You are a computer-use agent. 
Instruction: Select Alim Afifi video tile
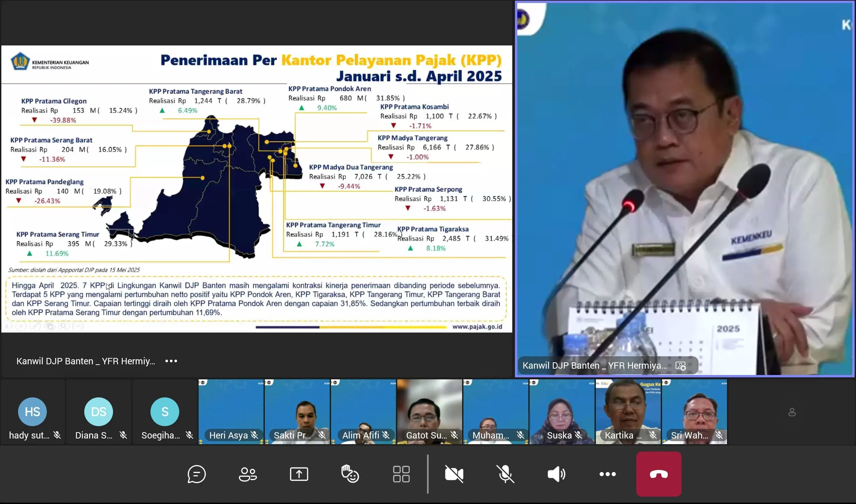coord(363,412)
